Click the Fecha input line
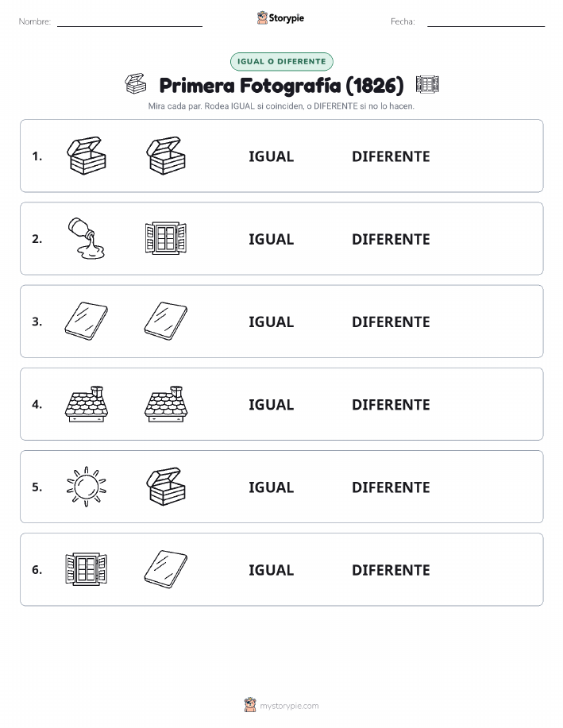This screenshot has height=728, width=563. [486, 21]
